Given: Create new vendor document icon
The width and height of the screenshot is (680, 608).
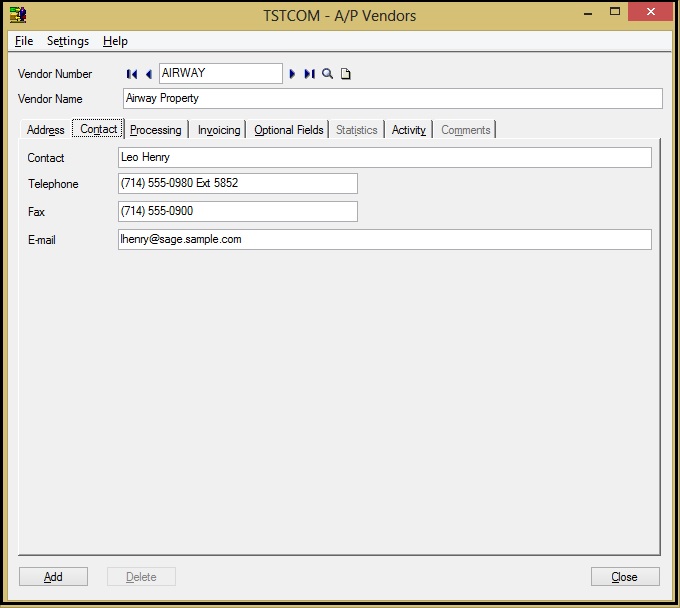Looking at the screenshot, I should (x=346, y=74).
